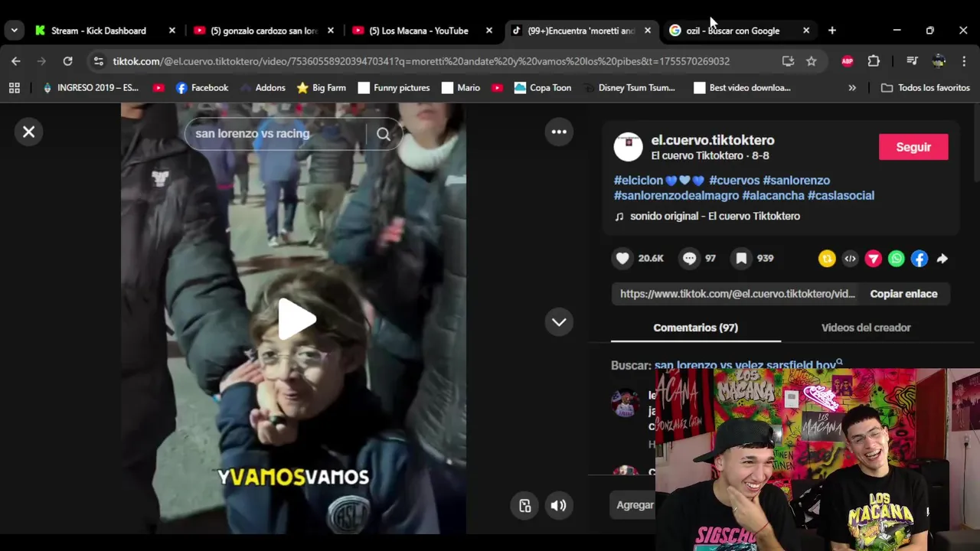Open INGRESO 2019 bookmark
The width and height of the screenshot is (980, 551).
[x=90, y=88]
